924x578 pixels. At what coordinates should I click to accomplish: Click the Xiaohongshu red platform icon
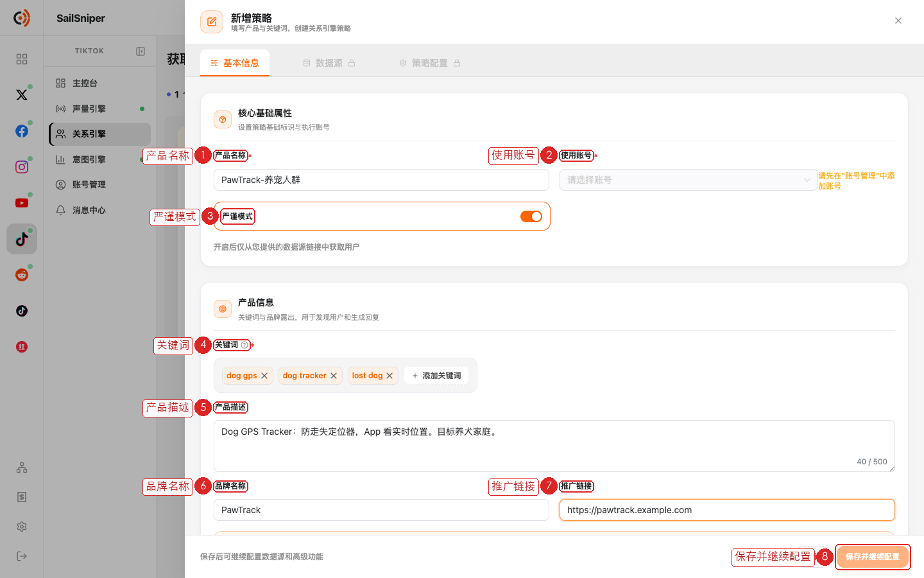22,347
